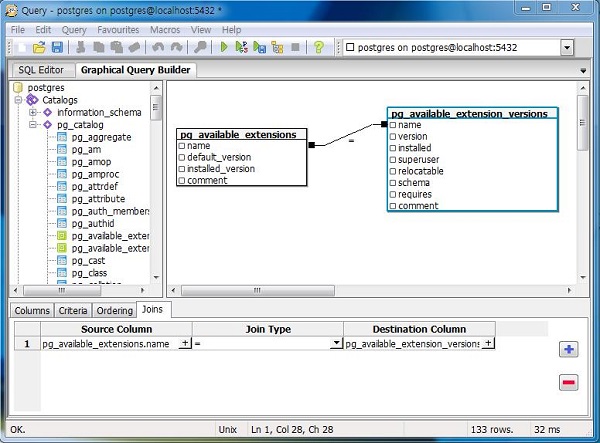Screen dimensions: 600x443
Task: Collapse the pg_catalog node
Action: (x=33, y=125)
